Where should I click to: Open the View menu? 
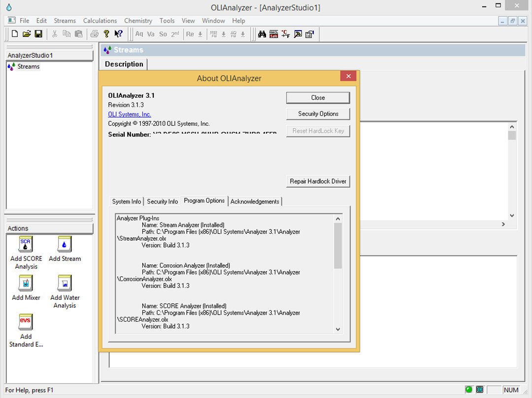[188, 21]
